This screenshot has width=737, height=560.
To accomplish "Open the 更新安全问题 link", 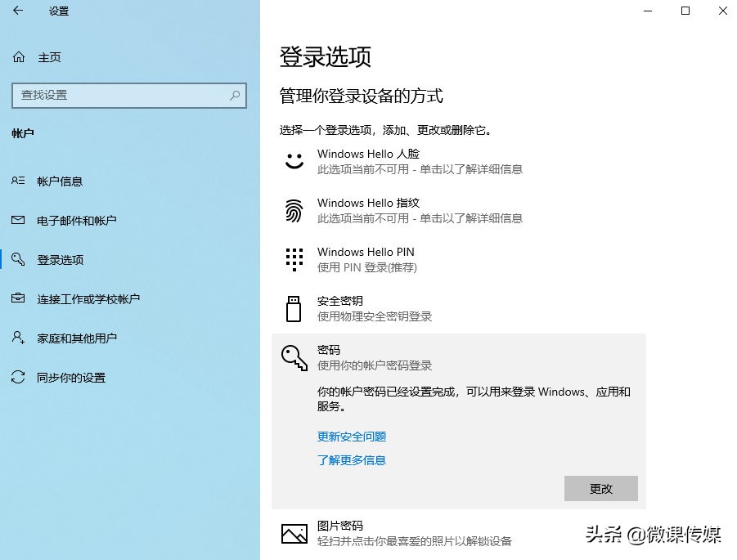I will pos(352,437).
